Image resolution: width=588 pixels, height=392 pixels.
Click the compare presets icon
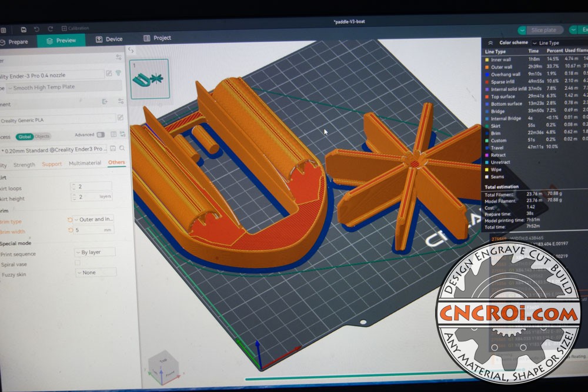click(x=122, y=134)
